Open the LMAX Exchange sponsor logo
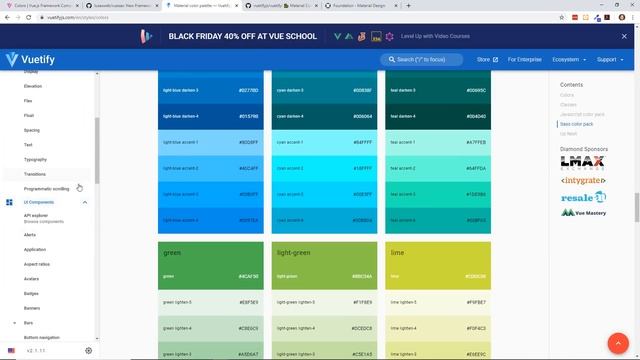The image size is (640, 360). [x=582, y=163]
